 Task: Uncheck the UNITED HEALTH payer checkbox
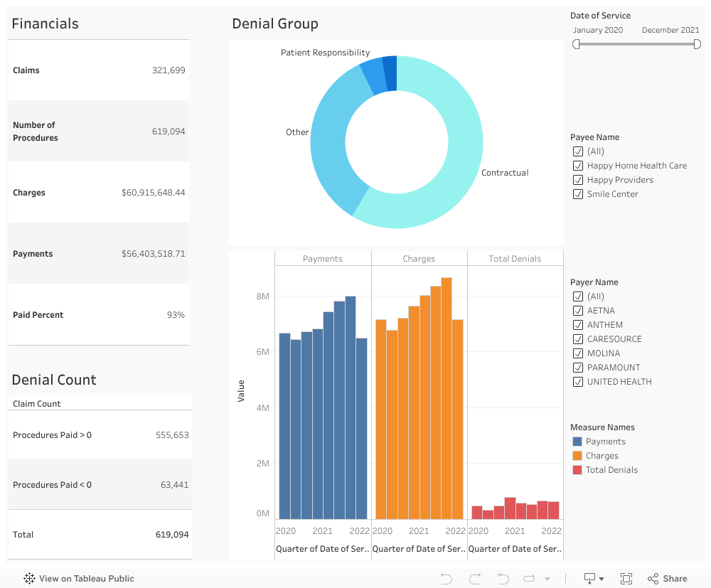tap(578, 382)
